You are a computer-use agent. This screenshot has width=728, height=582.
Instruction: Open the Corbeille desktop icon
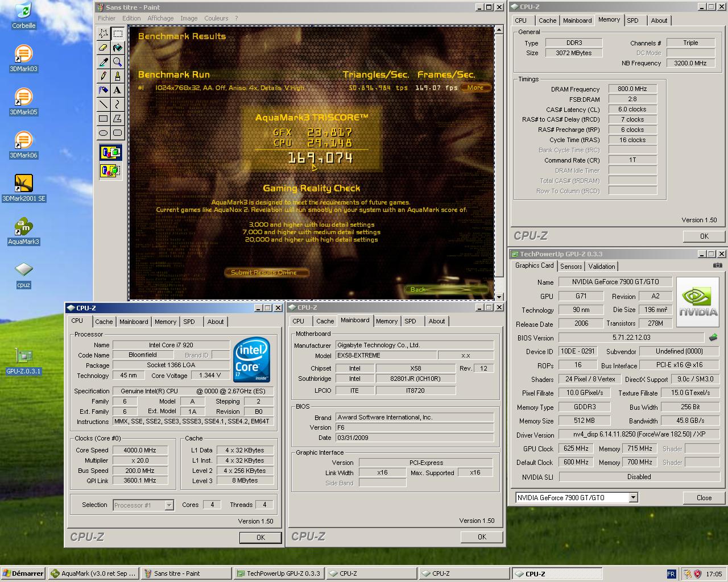tap(23, 15)
